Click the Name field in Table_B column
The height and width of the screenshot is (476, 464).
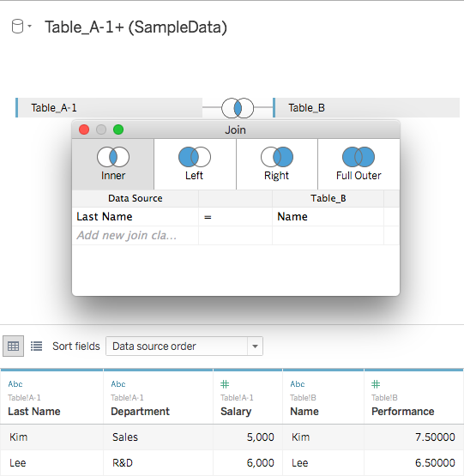[x=328, y=217]
